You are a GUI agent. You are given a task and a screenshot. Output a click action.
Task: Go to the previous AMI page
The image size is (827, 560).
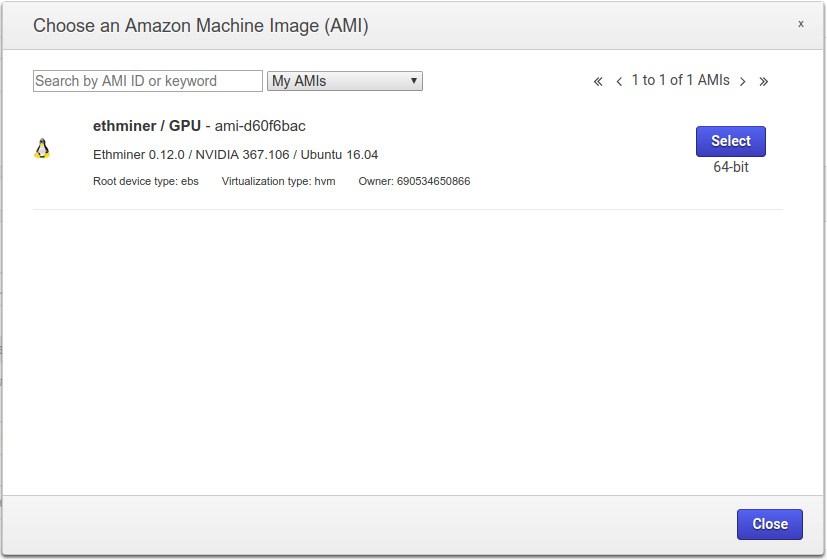(x=620, y=81)
